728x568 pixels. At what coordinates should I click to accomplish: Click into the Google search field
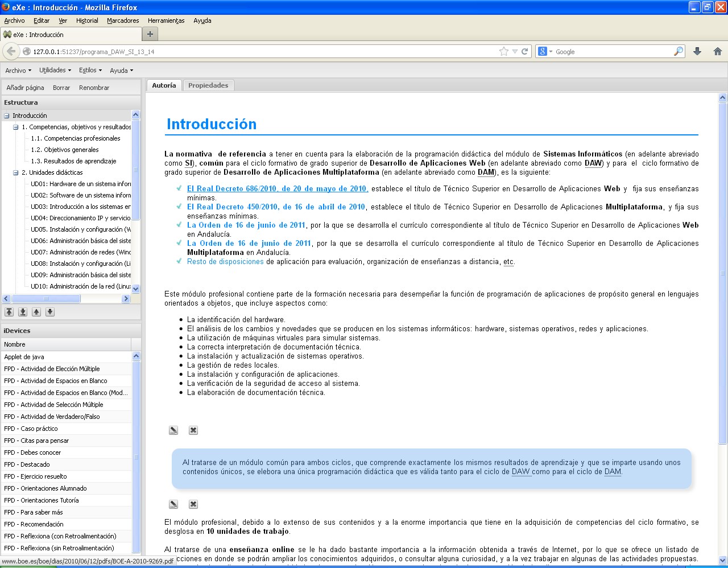[613, 51]
